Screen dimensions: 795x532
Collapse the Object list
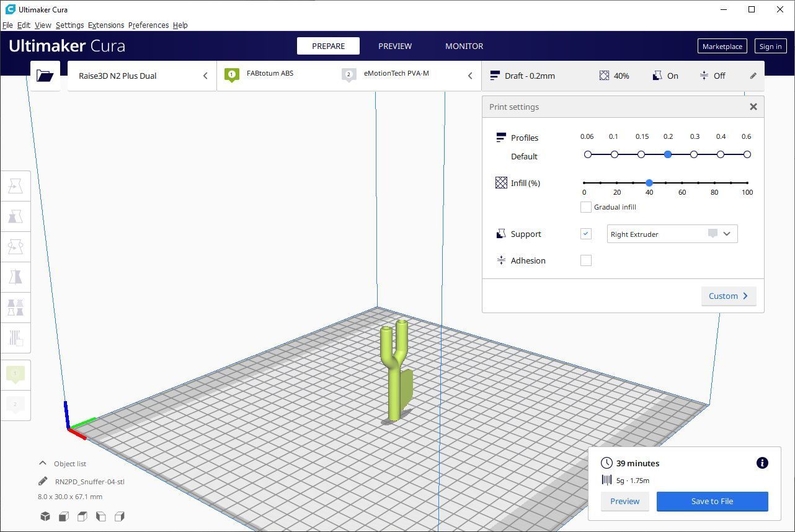click(x=43, y=463)
